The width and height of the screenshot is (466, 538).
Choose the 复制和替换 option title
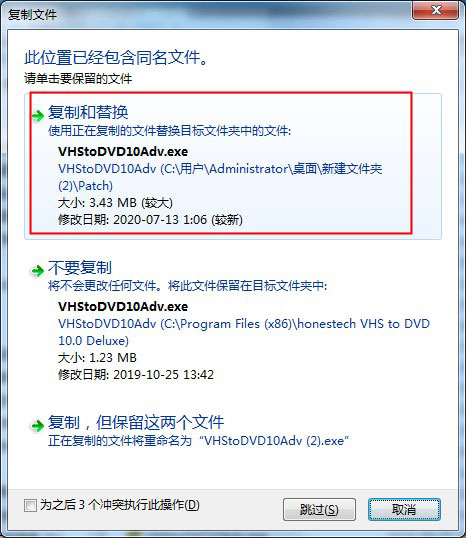88,112
